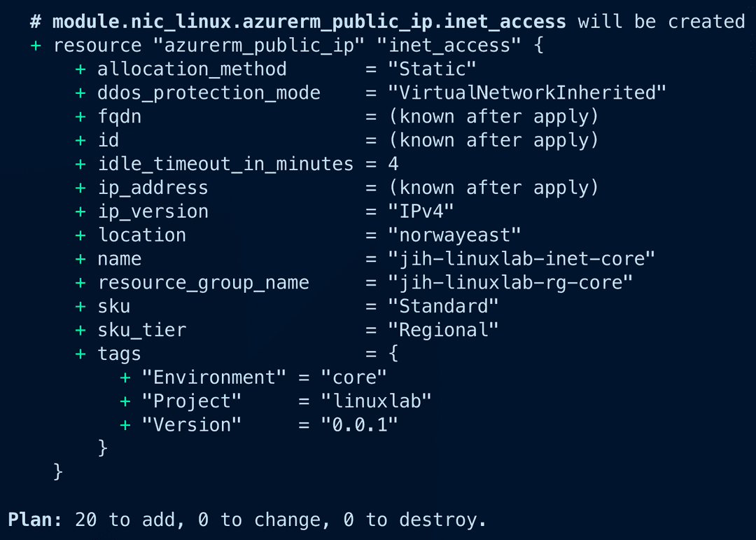Click the fqdn attribute name

click(120, 116)
